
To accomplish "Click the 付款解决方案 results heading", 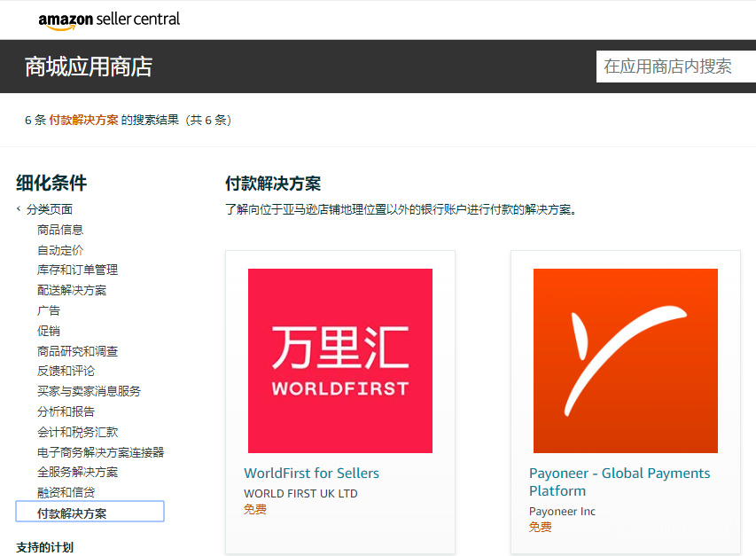I will pos(273,184).
